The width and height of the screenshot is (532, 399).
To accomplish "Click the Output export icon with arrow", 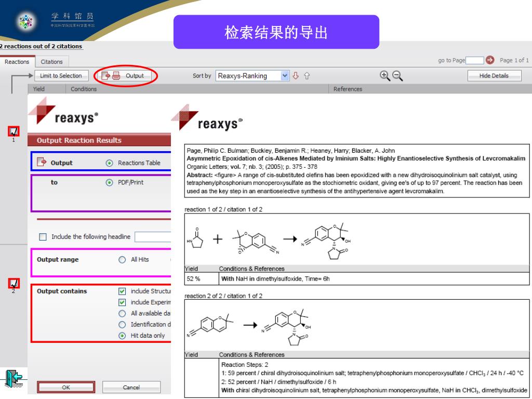I will (105, 76).
